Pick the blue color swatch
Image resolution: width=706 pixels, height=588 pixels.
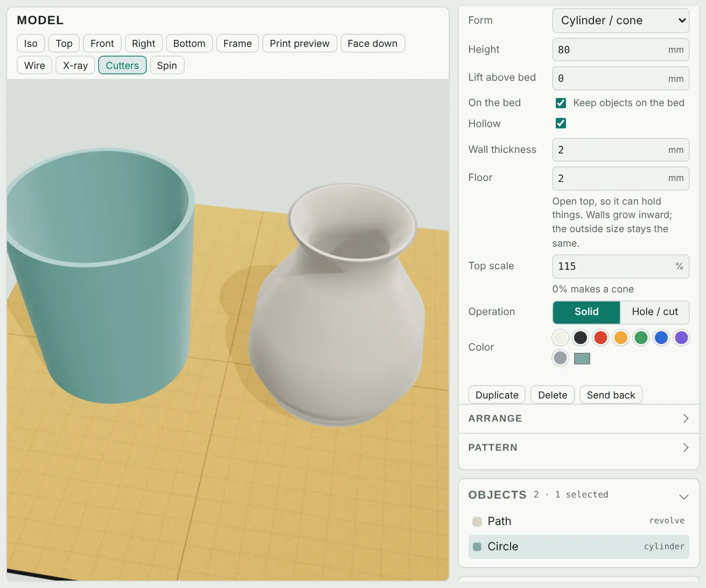click(x=661, y=338)
